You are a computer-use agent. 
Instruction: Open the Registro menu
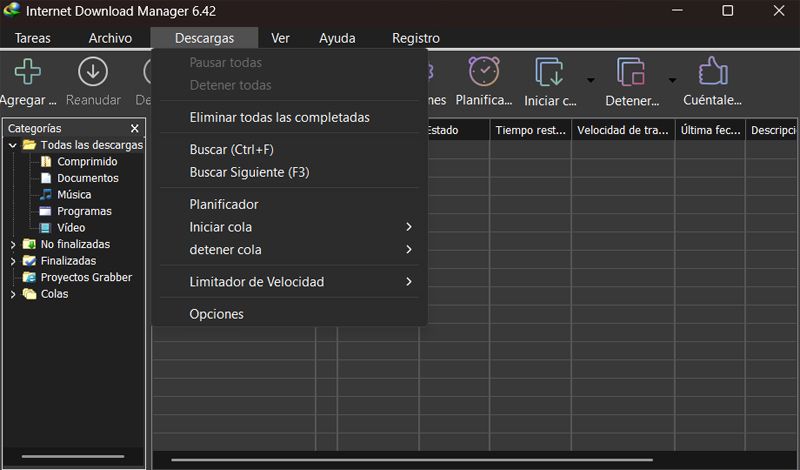(416, 38)
